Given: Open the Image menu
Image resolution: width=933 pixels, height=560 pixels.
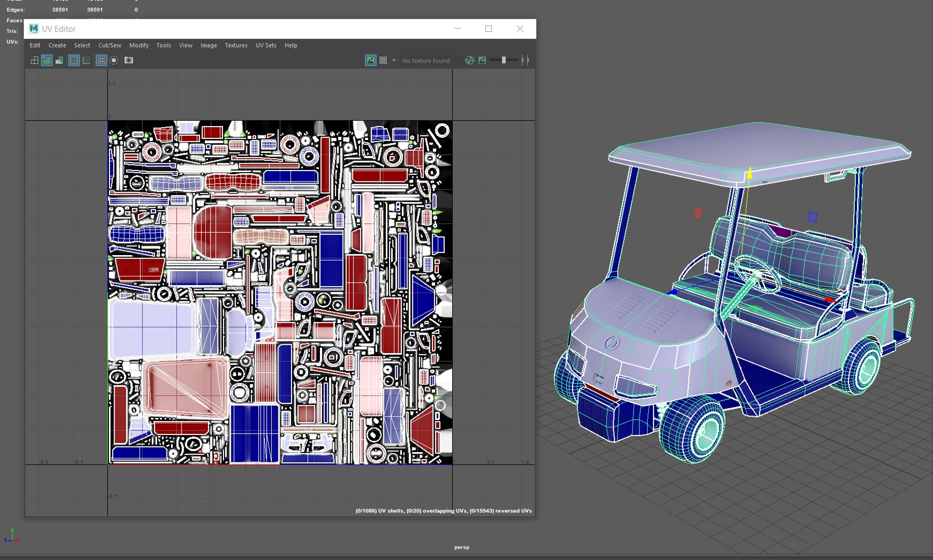Looking at the screenshot, I should tap(208, 45).
